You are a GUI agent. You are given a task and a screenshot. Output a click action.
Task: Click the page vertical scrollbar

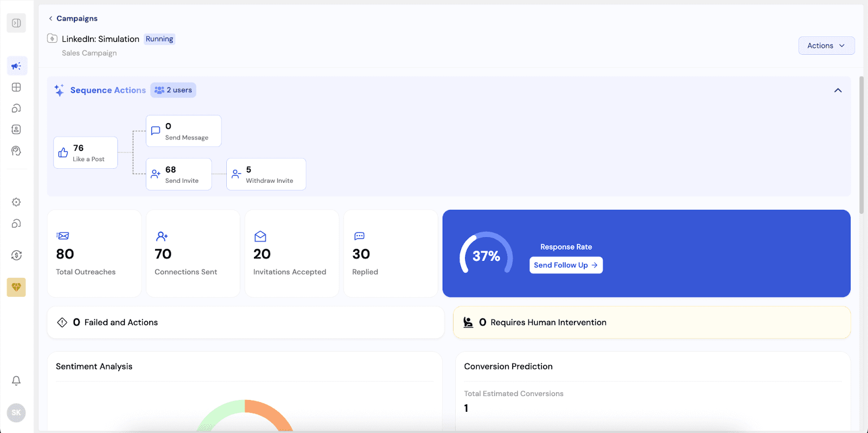click(x=861, y=145)
